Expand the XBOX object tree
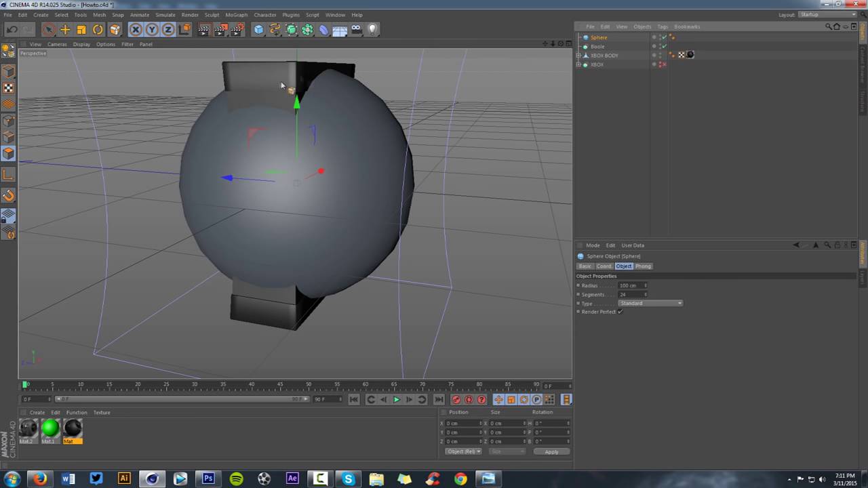The image size is (868, 488). click(578, 64)
